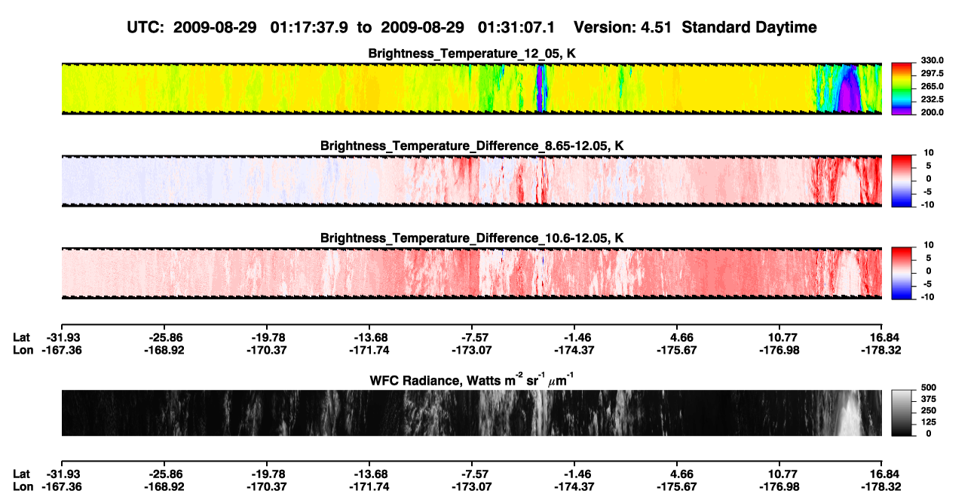This screenshot has width=980, height=503.
Task: Click the Brightness_Temperature_Difference_8.65-12.05 title
Action: pyautogui.click(x=472, y=146)
